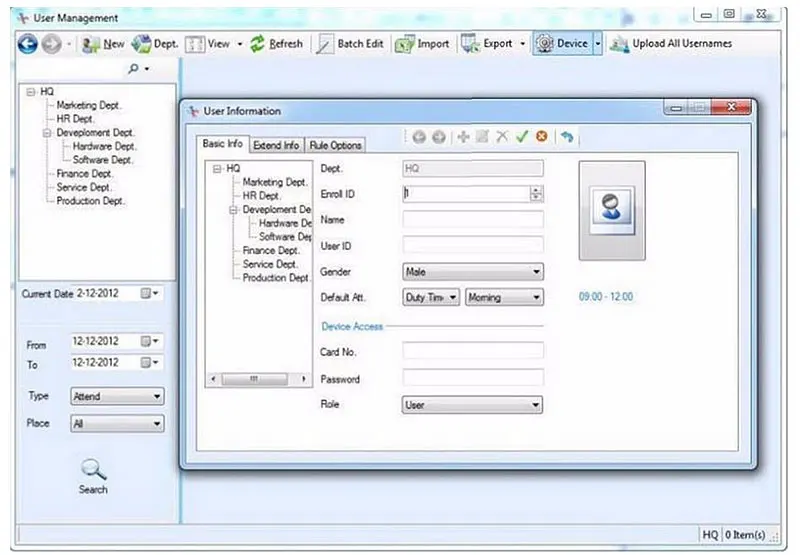Select Software Dept. in left department tree
The image size is (800, 555).
103,160
